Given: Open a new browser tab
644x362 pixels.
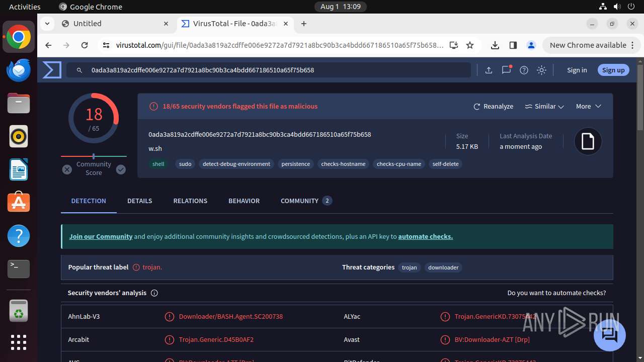Looking at the screenshot, I should [x=303, y=24].
